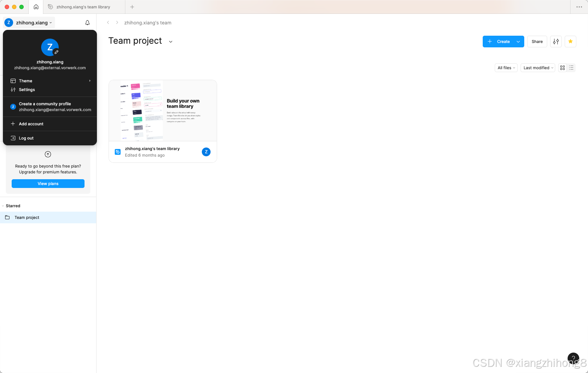Open a new tab with plus icon
The width and height of the screenshot is (588, 373).
pyautogui.click(x=132, y=7)
